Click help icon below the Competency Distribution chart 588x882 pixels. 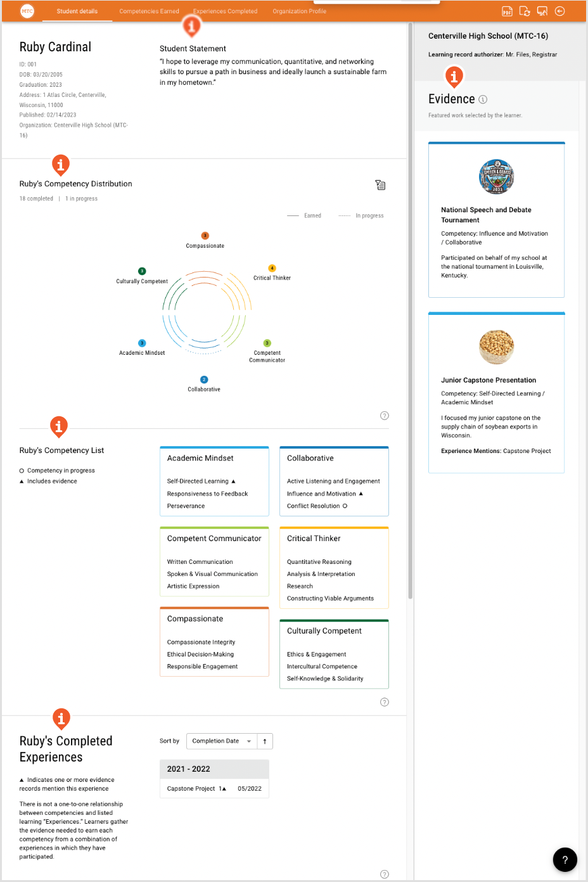click(384, 416)
